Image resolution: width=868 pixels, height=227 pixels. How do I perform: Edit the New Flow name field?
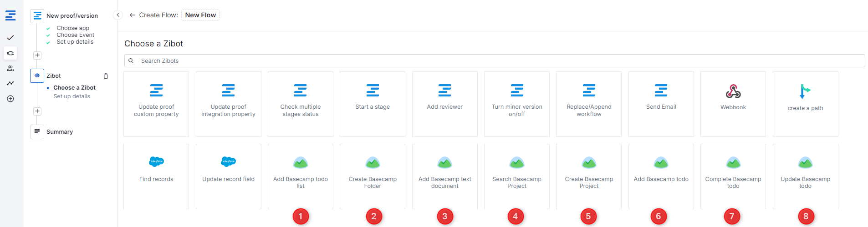[x=200, y=15]
